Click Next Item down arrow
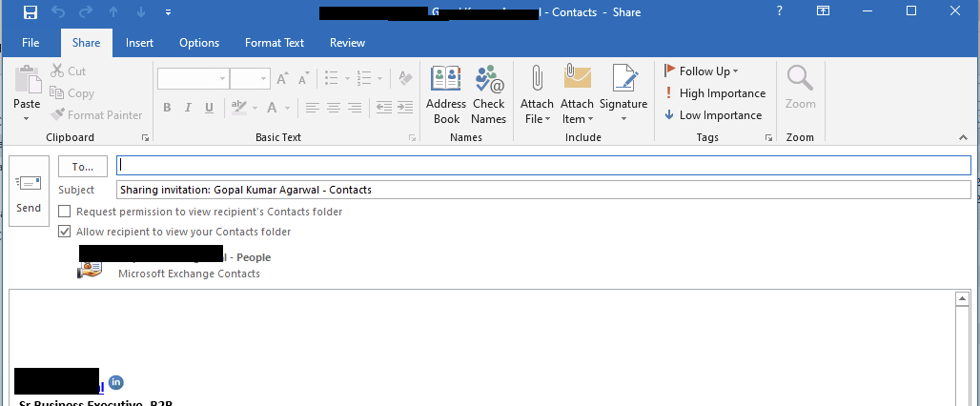 (x=141, y=11)
